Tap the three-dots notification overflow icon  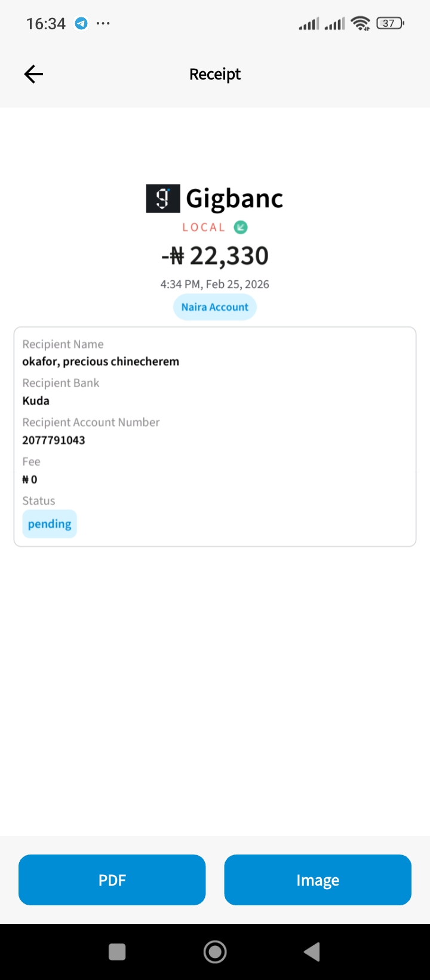coord(103,23)
